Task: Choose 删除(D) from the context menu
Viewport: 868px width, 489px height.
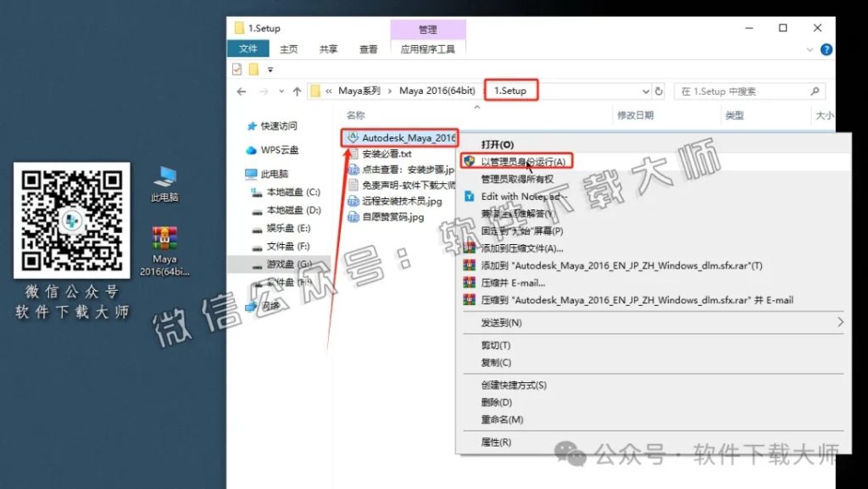Action: [x=497, y=403]
